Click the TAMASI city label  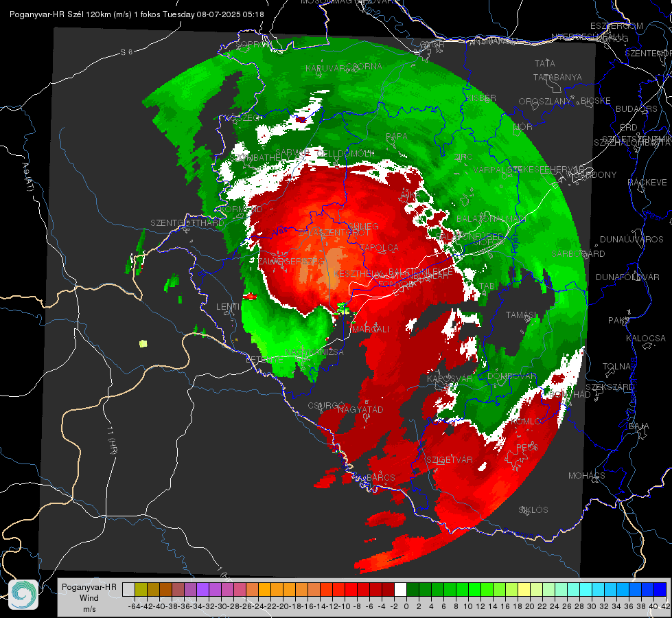tap(521, 315)
